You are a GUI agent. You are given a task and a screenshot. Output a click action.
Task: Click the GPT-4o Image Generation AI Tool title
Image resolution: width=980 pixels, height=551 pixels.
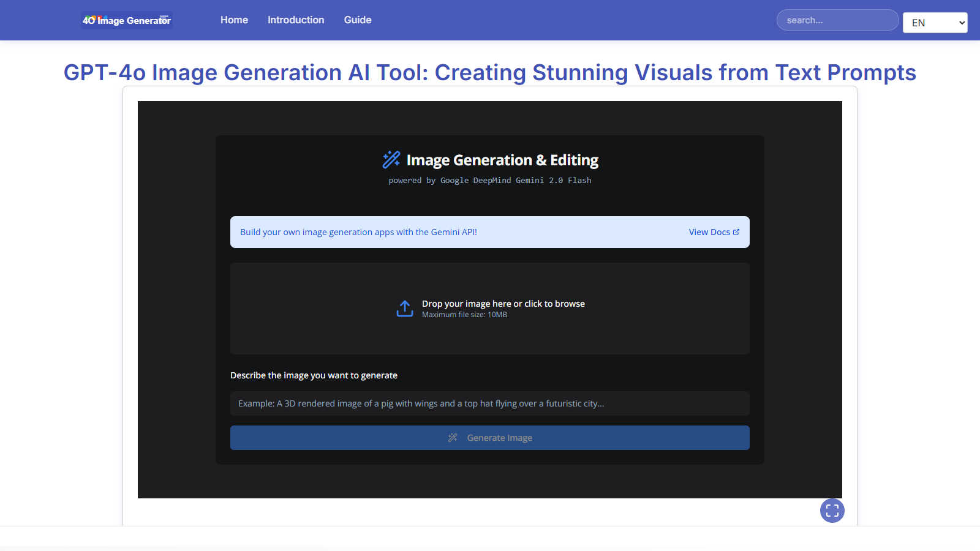pyautogui.click(x=490, y=72)
